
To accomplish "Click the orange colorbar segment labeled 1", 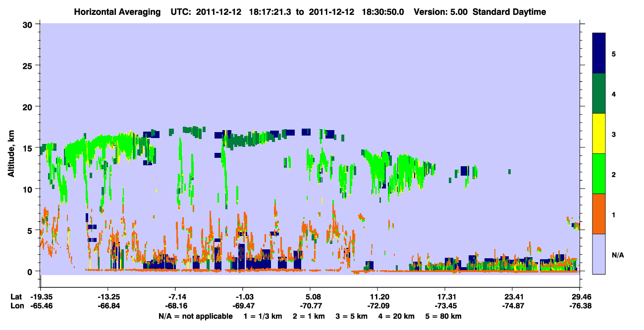I will coord(599,213).
